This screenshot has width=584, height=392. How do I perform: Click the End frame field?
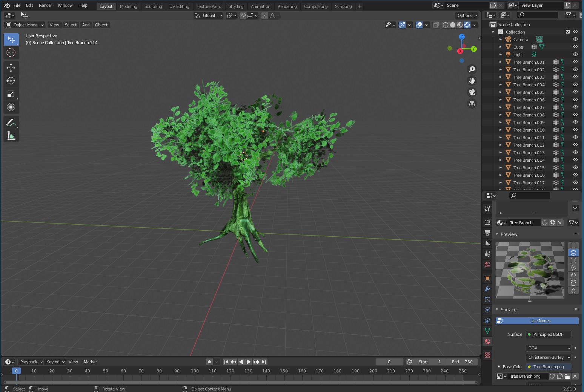[462, 362]
